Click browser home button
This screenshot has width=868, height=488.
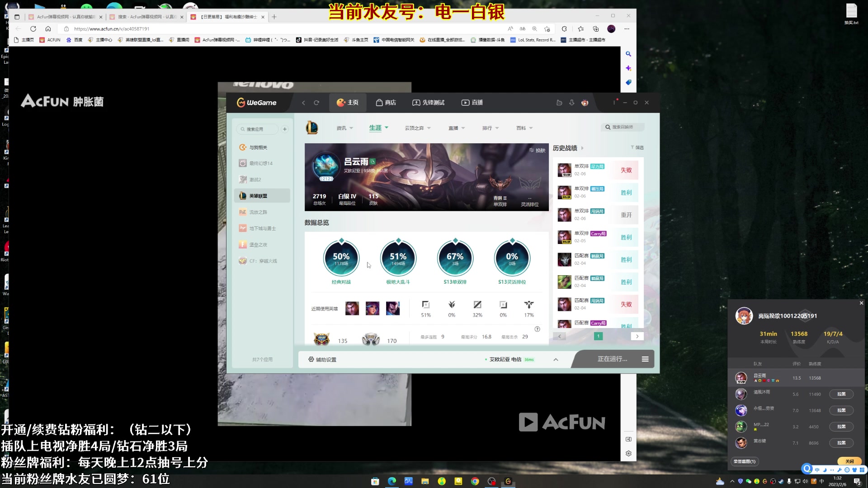coord(48,28)
